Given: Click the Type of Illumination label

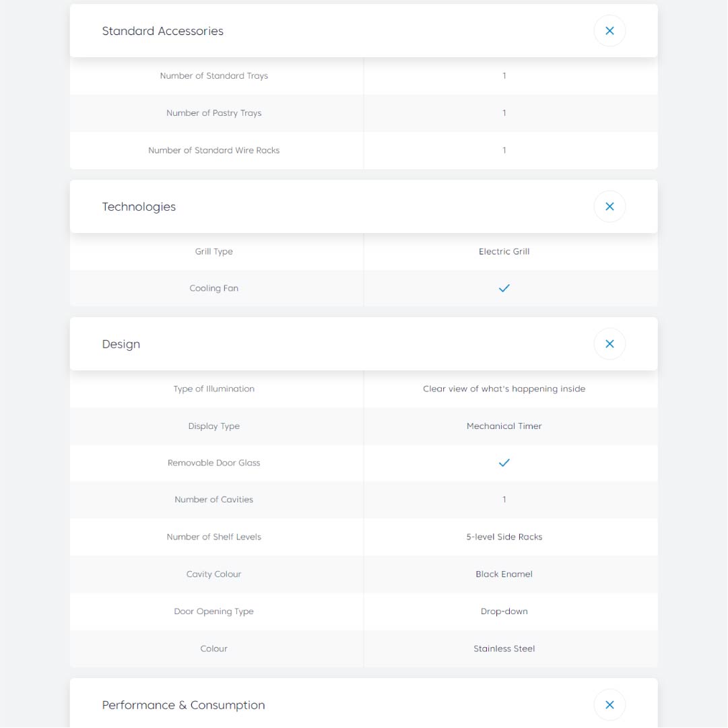Looking at the screenshot, I should pos(213,389).
